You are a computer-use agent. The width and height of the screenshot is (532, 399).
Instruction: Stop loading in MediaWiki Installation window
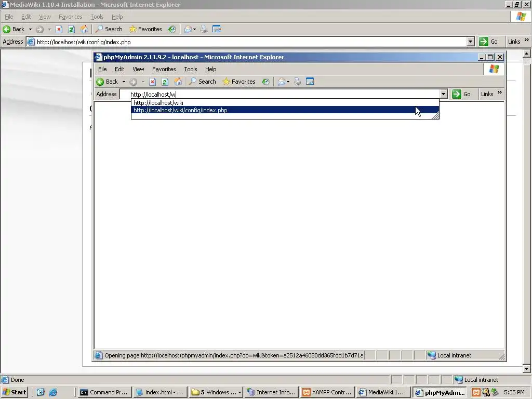click(59, 29)
